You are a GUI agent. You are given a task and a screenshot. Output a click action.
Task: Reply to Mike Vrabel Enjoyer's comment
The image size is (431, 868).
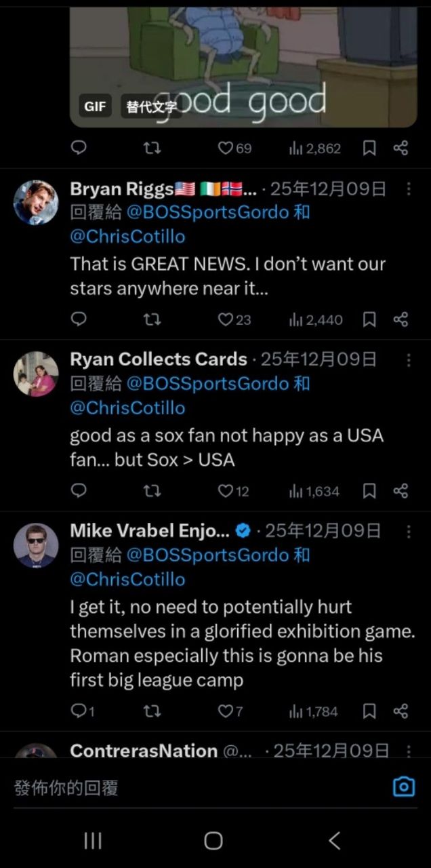[x=79, y=711]
